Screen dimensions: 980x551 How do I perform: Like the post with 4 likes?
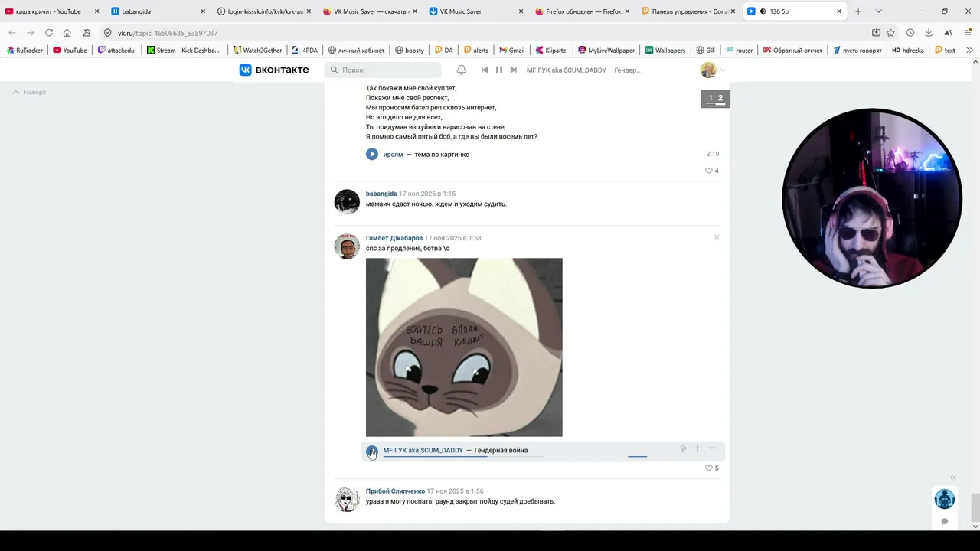712,171
